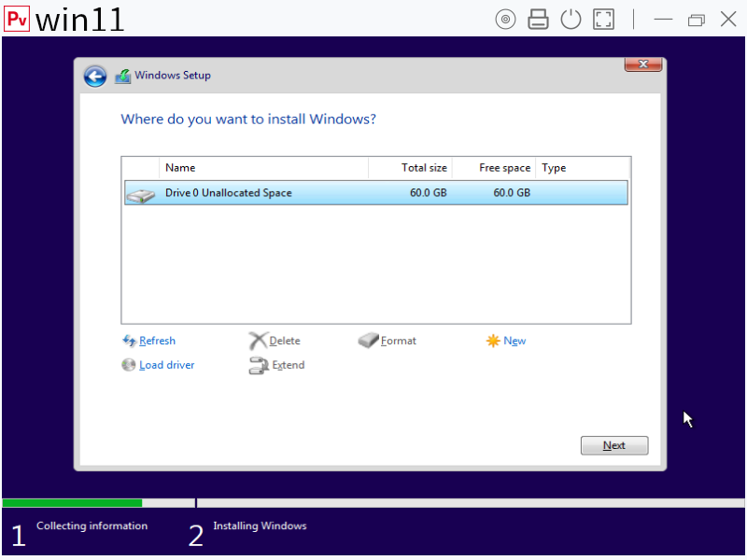
Task: Open the Pv virtual machine logo icon
Action: 17,19
